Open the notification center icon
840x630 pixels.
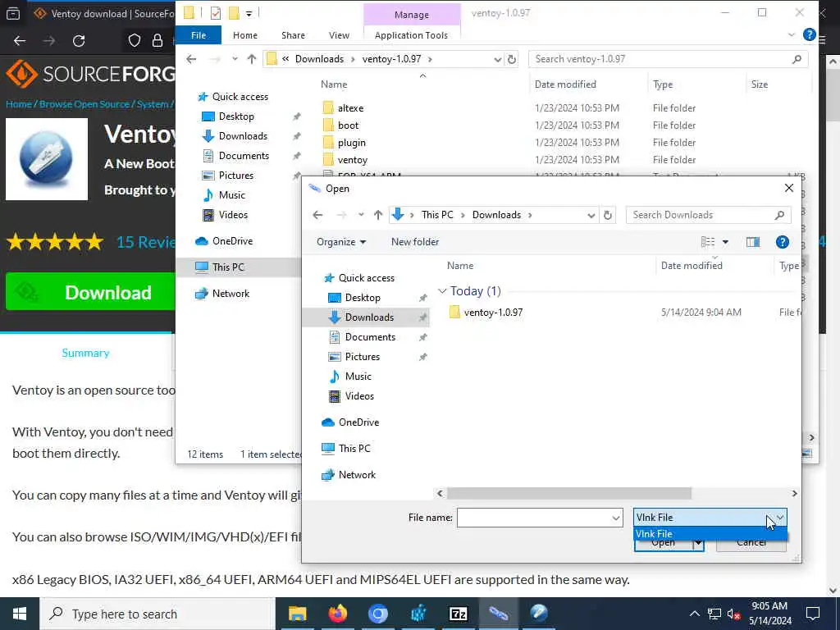coord(813,614)
